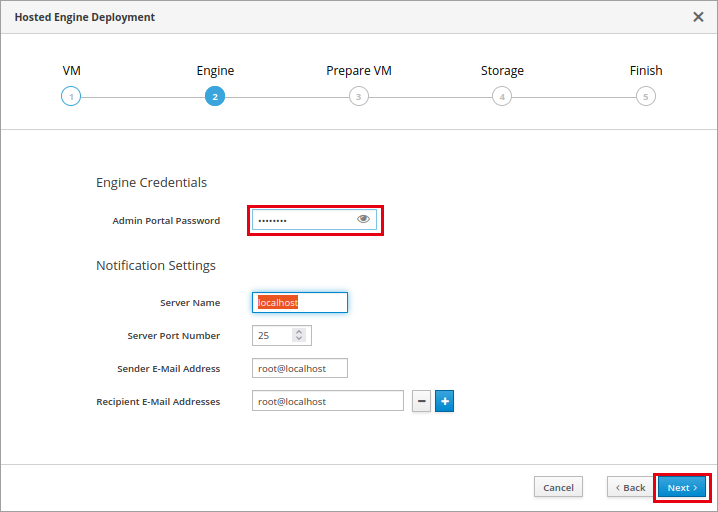
Task: Focus the Admin Portal Password field
Action: [314, 220]
